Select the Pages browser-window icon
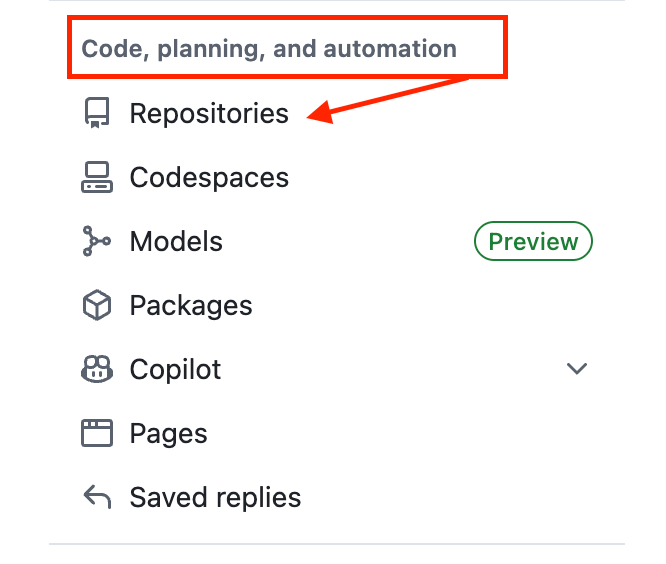This screenshot has width=666, height=564. pos(96,434)
